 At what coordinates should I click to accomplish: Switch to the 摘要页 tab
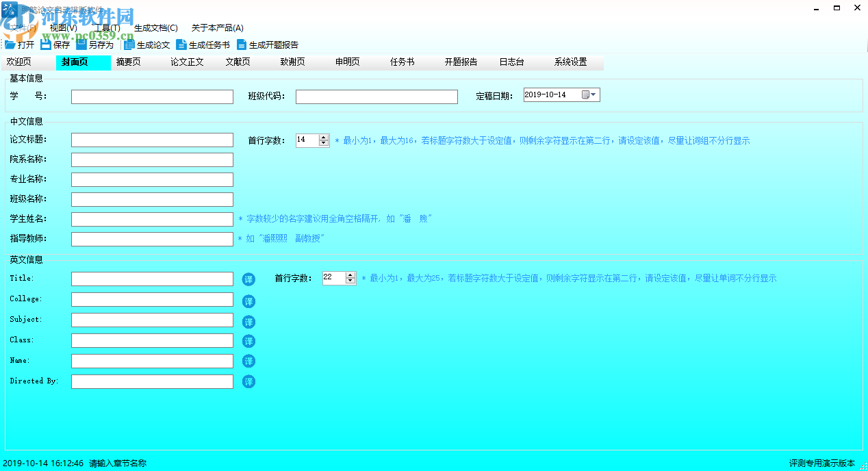click(x=138, y=62)
